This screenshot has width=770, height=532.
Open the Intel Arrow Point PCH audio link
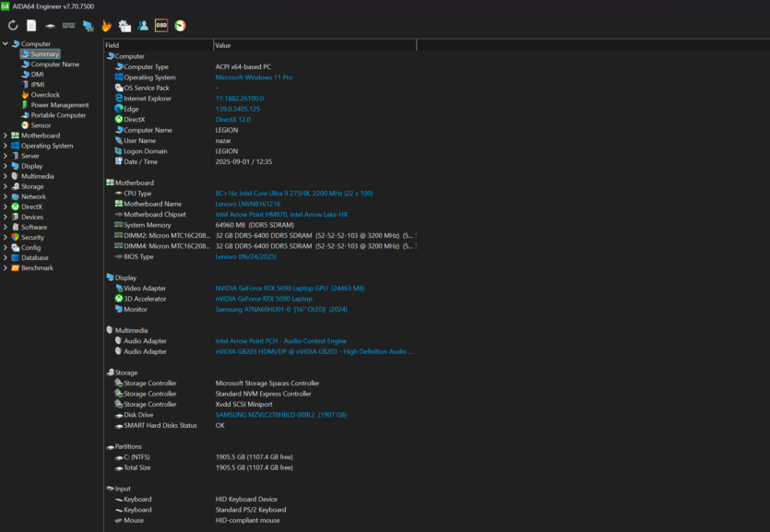[281, 341]
